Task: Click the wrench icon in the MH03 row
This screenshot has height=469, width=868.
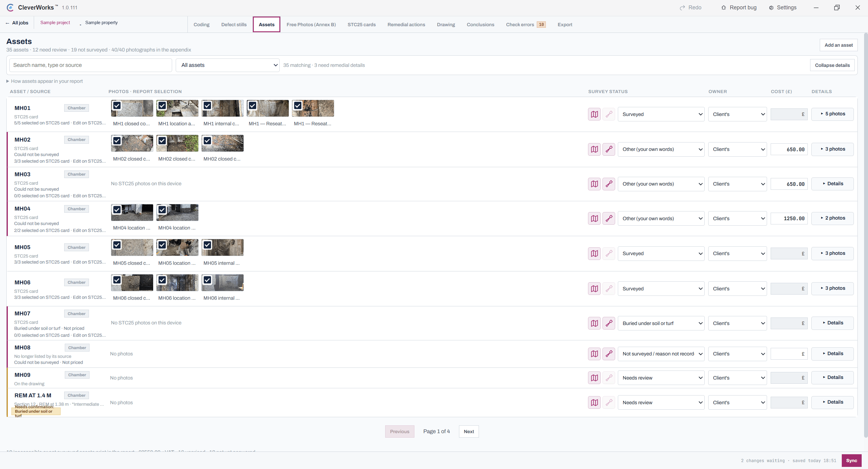Action: [609, 184]
